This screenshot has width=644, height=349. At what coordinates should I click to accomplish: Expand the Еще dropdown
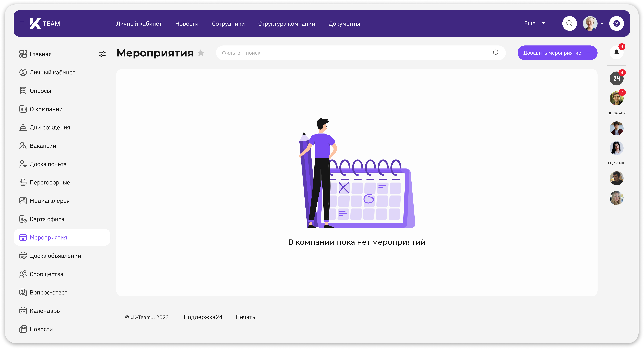534,23
